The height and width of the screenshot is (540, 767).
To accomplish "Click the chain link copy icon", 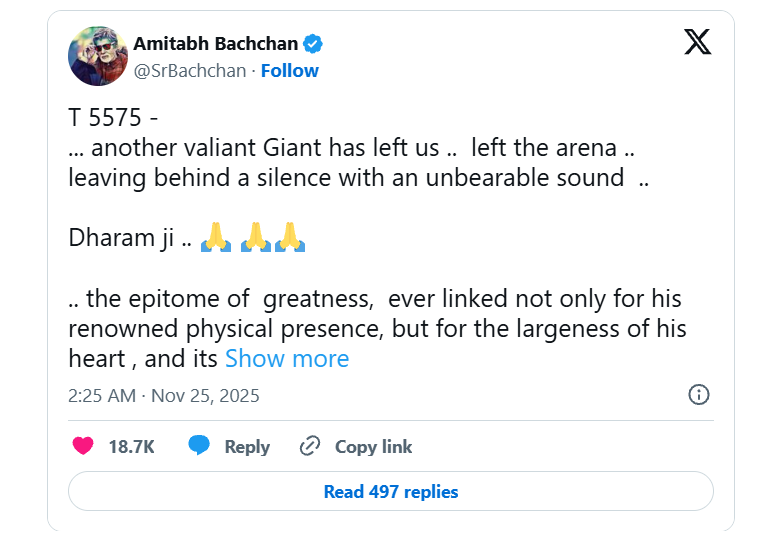I will [310, 446].
